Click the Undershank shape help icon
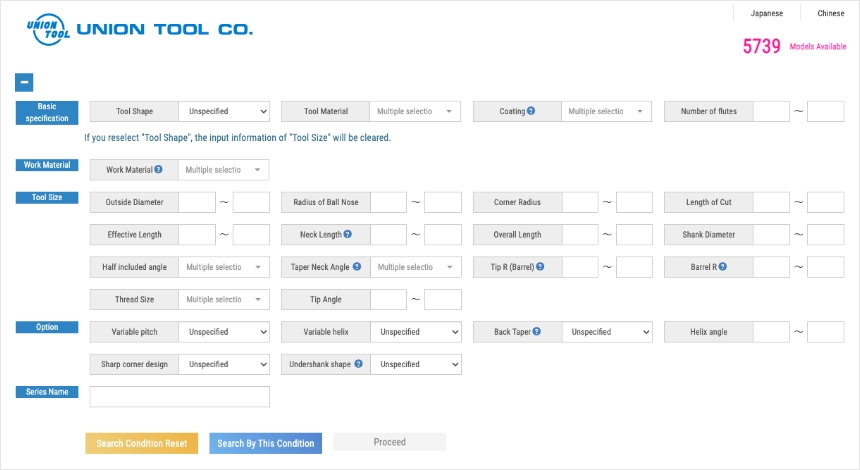This screenshot has width=860, height=470. click(358, 364)
